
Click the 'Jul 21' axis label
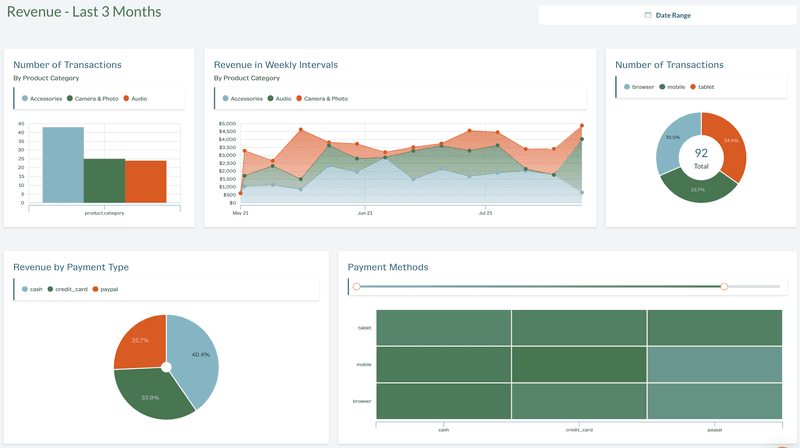coord(486,213)
